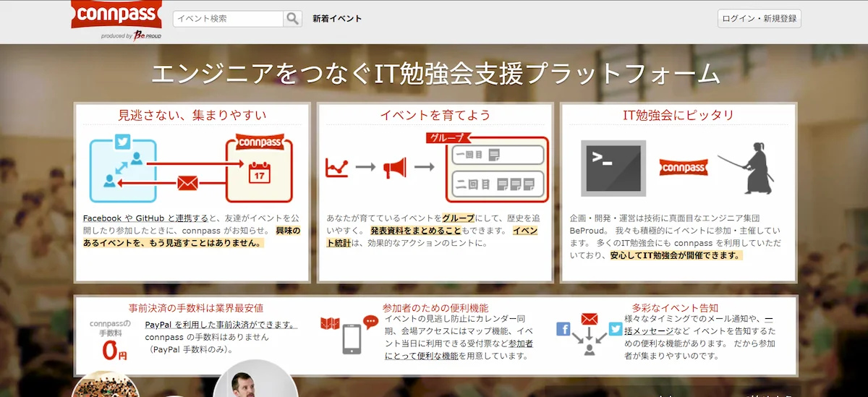This screenshot has width=868, height=397.
Task: Click 多彩なイベント告知 heading
Action: click(675, 307)
